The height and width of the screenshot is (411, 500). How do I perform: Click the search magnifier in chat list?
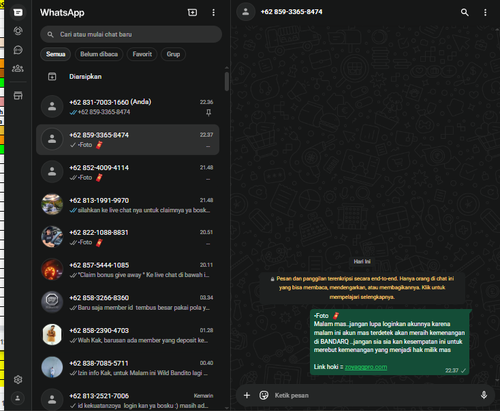coord(50,34)
